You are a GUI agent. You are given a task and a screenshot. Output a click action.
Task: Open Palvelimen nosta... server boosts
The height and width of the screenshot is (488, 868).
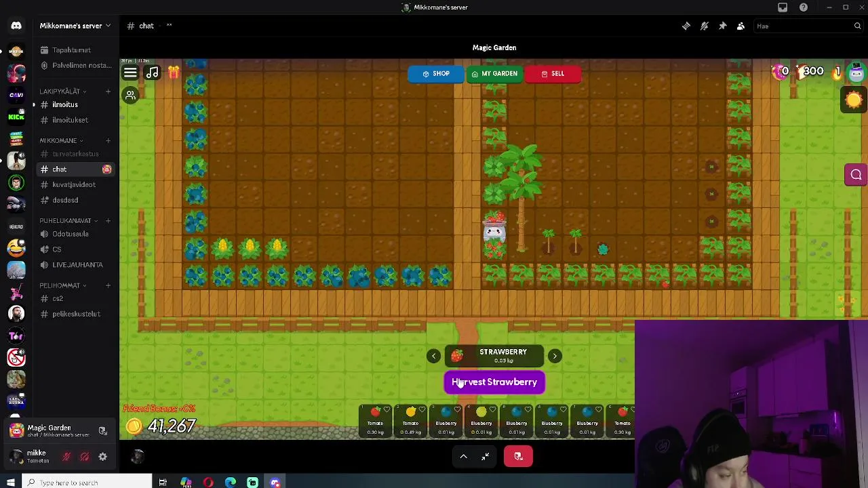point(76,66)
